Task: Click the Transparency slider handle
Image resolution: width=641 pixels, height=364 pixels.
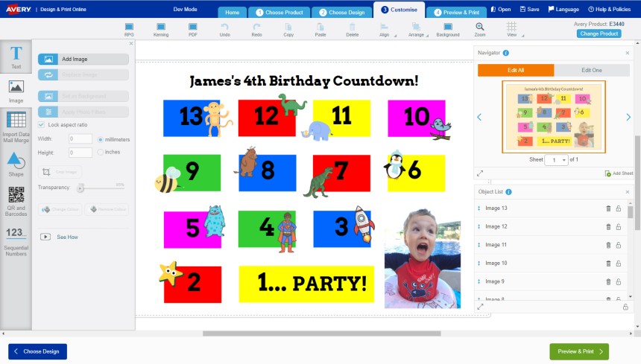Action: pos(80,188)
